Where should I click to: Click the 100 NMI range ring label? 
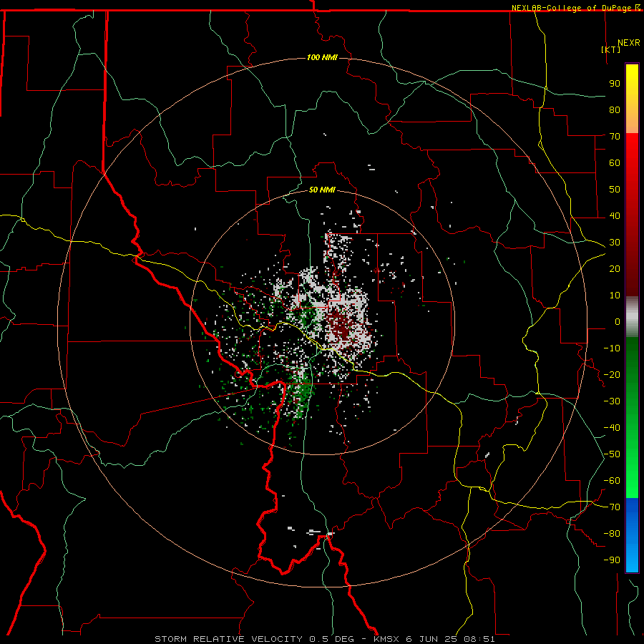click(322, 57)
